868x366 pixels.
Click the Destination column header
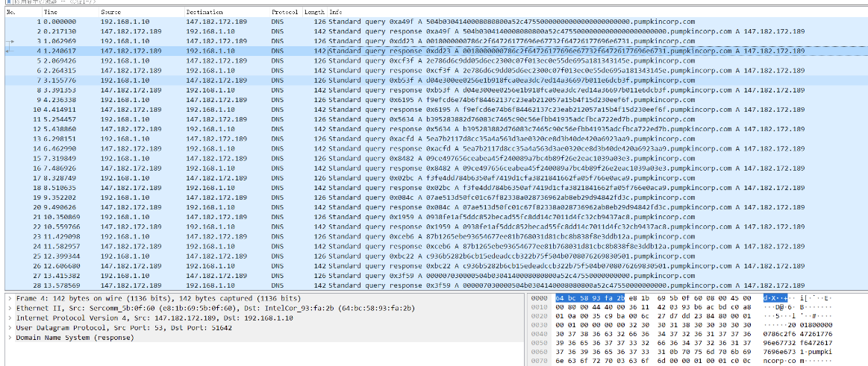224,13
